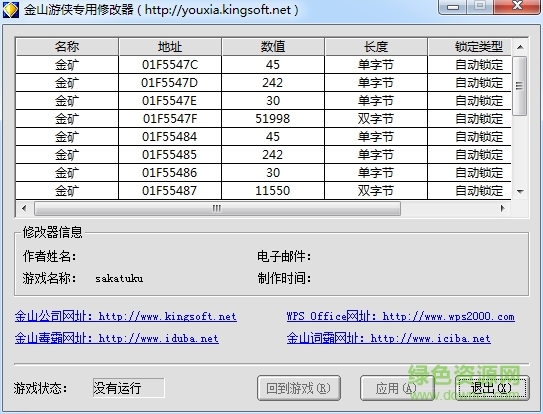Click 金矿 name in row 01F5547C

tap(67, 65)
